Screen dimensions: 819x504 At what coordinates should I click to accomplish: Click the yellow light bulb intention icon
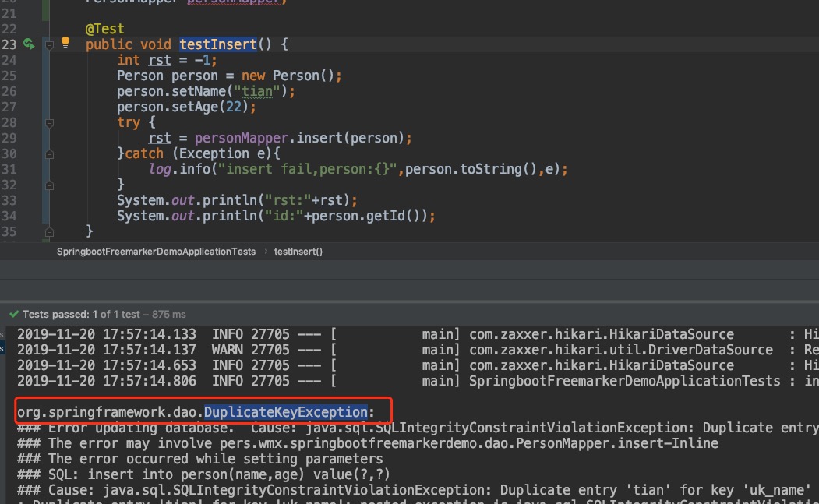(65, 43)
